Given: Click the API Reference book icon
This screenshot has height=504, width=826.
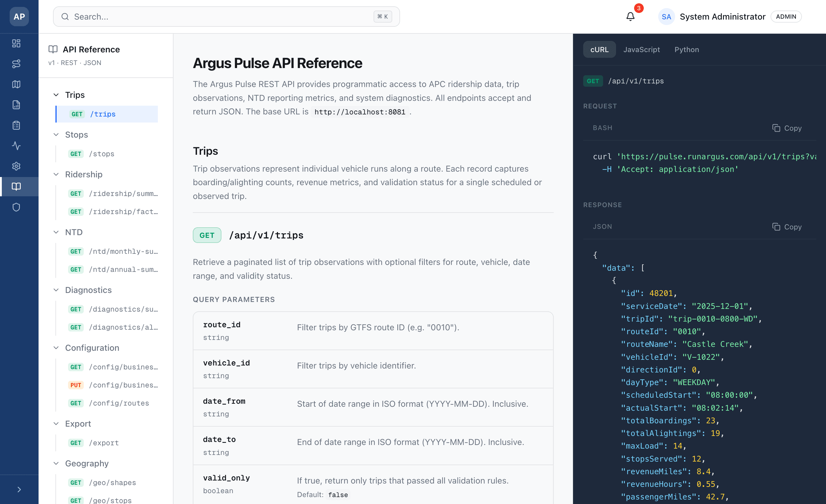Looking at the screenshot, I should click(x=53, y=49).
